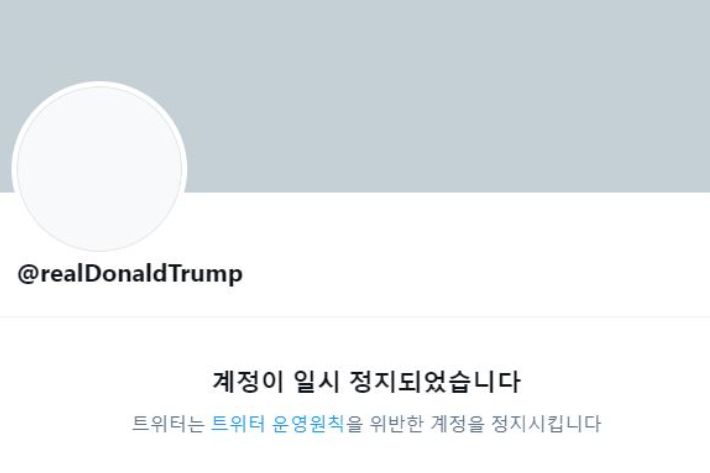This screenshot has height=473, width=710.
Task: Click the word 계정이 in the bold heading
Action: (248, 382)
